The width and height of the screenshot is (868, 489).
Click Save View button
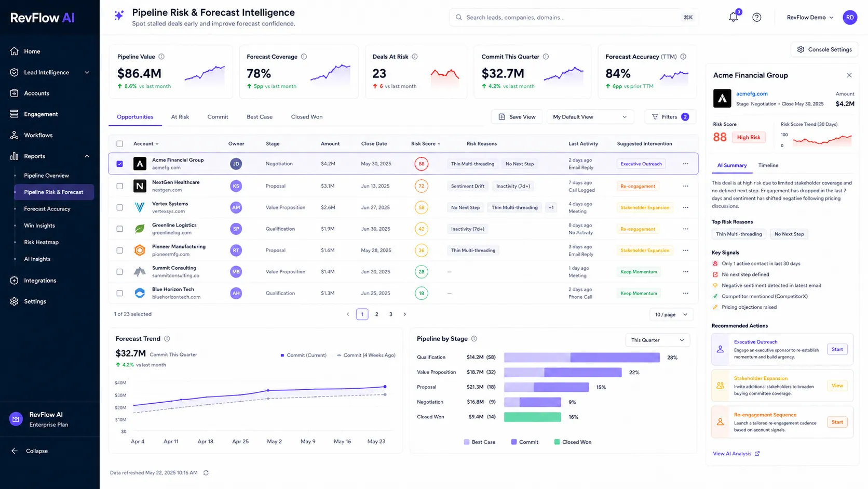click(517, 117)
